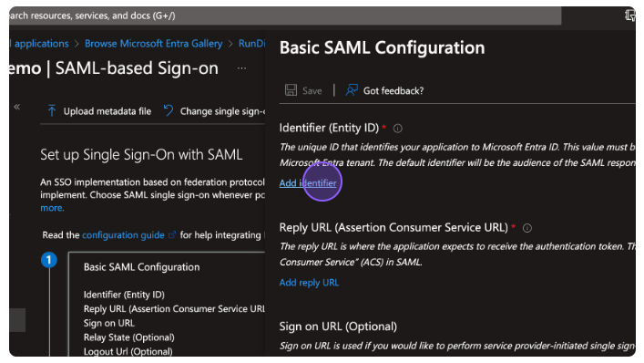Click 'Relay State (Optional)' row in step 1 card

click(x=129, y=337)
